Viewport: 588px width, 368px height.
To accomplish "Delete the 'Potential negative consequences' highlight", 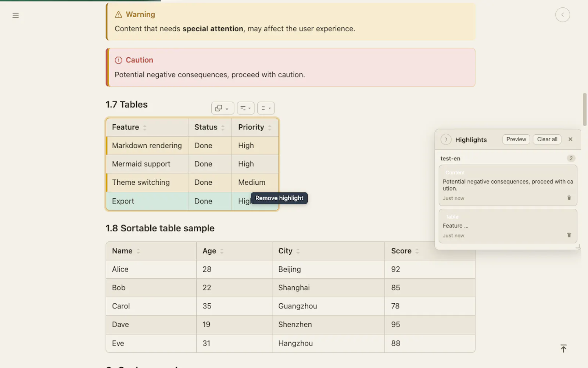I will coord(569,198).
